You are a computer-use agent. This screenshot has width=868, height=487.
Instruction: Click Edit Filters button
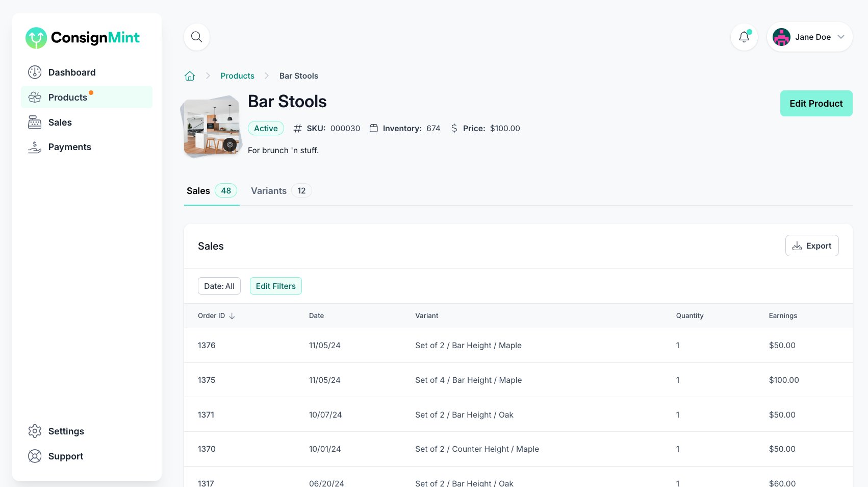coord(276,286)
